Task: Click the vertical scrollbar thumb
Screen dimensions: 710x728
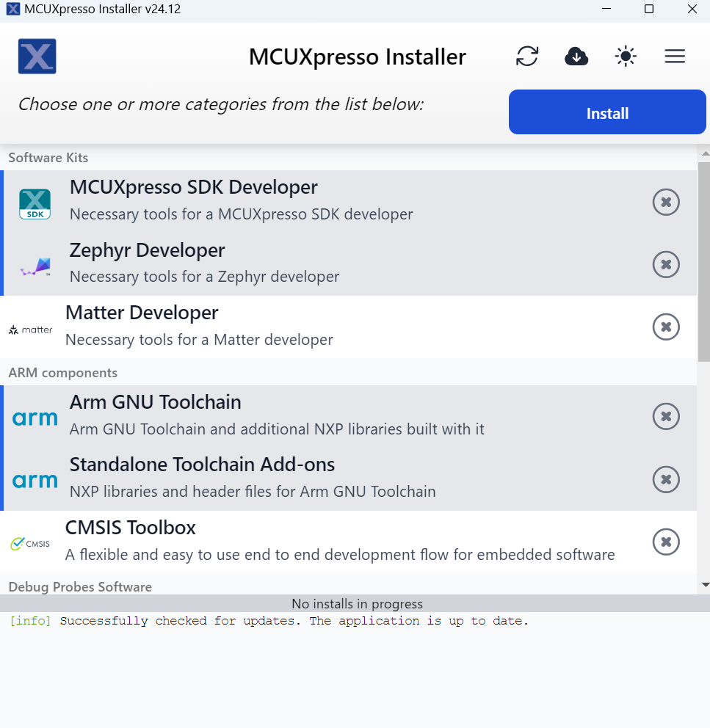Action: pos(703,262)
